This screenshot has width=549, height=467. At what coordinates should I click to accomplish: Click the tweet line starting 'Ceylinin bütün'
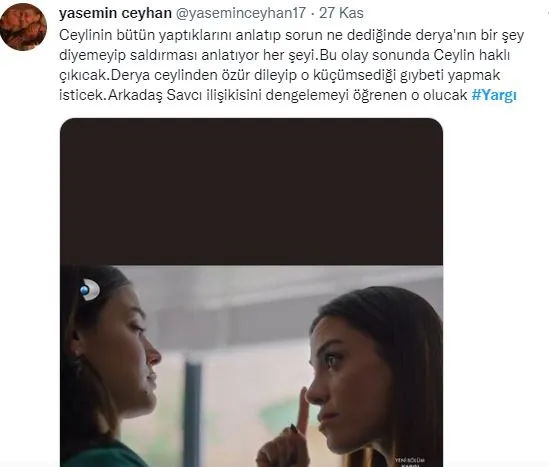click(x=291, y=35)
